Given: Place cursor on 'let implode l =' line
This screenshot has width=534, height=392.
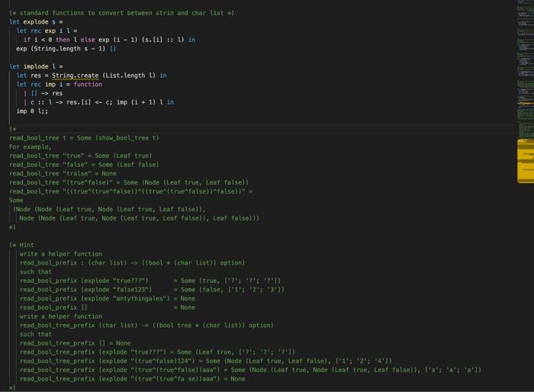Looking at the screenshot, I should point(36,66).
